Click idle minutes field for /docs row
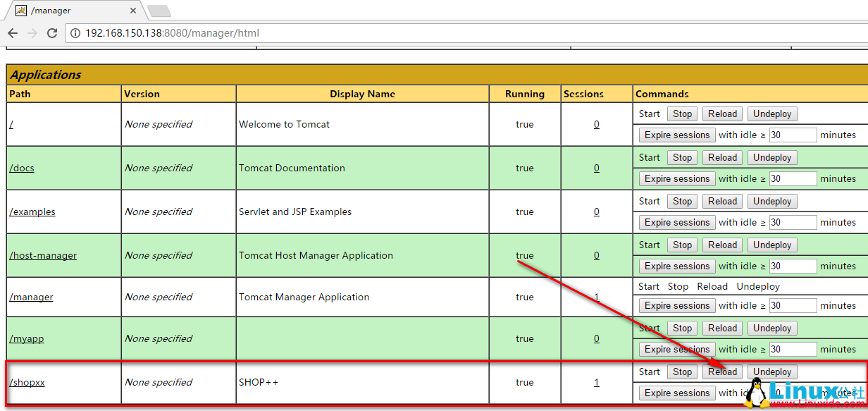 click(x=793, y=178)
